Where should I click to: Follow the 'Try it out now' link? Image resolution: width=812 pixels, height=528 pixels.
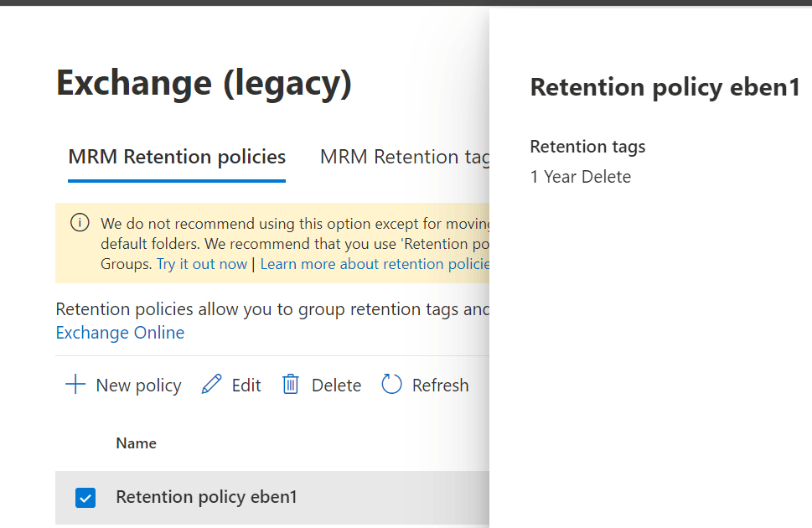tap(202, 264)
